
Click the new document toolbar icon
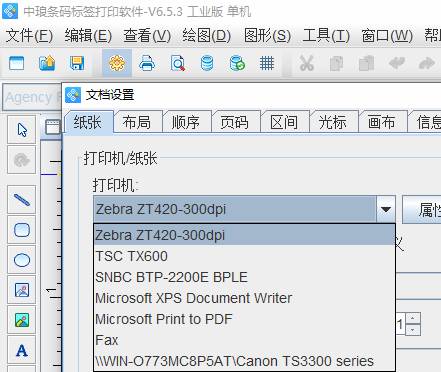(16, 63)
